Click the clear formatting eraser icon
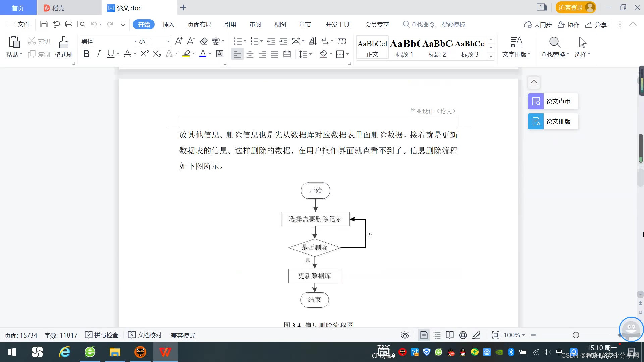 coord(204,41)
